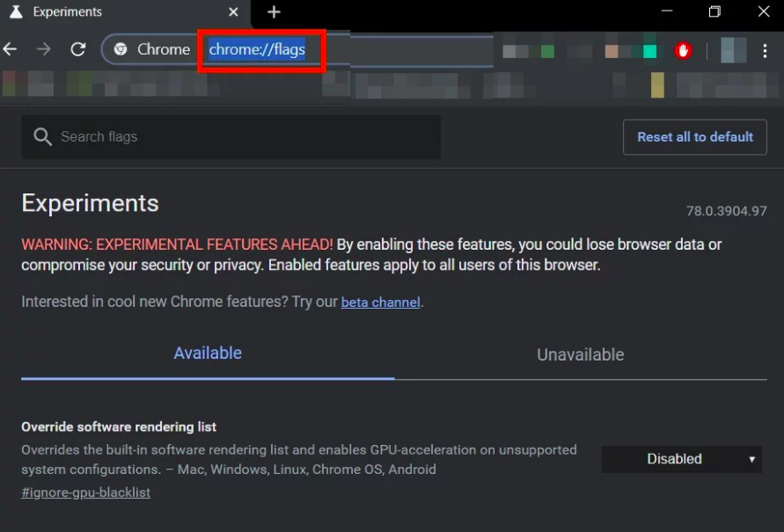Screen dimensions: 784x532
Task: Open the profile avatar next to extensions
Action: [733, 50]
